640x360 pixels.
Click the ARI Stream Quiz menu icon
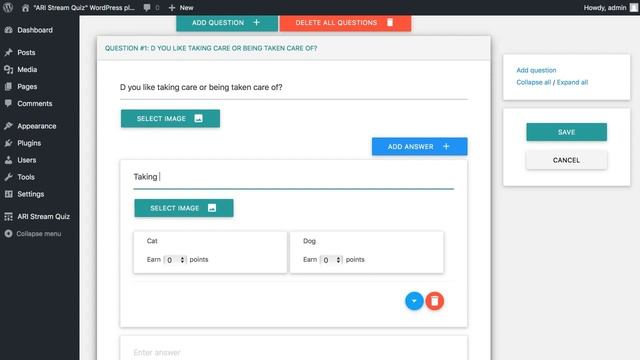pos(9,216)
